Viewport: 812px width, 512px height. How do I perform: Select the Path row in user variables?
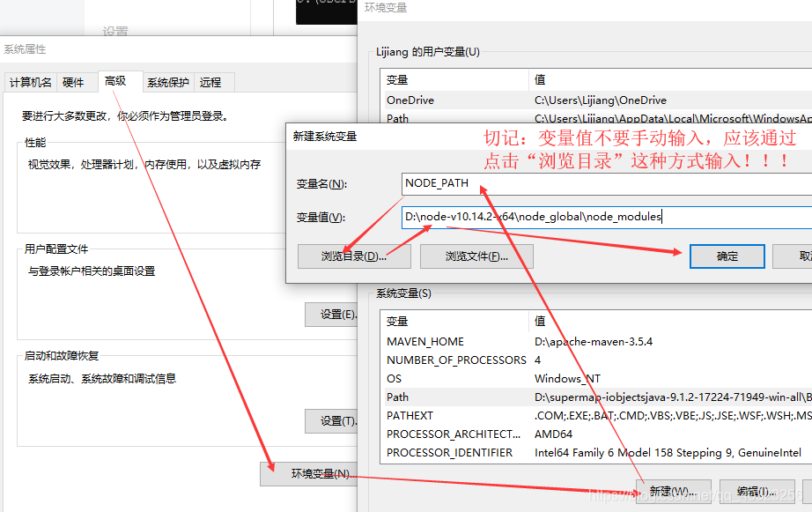[x=596, y=117]
